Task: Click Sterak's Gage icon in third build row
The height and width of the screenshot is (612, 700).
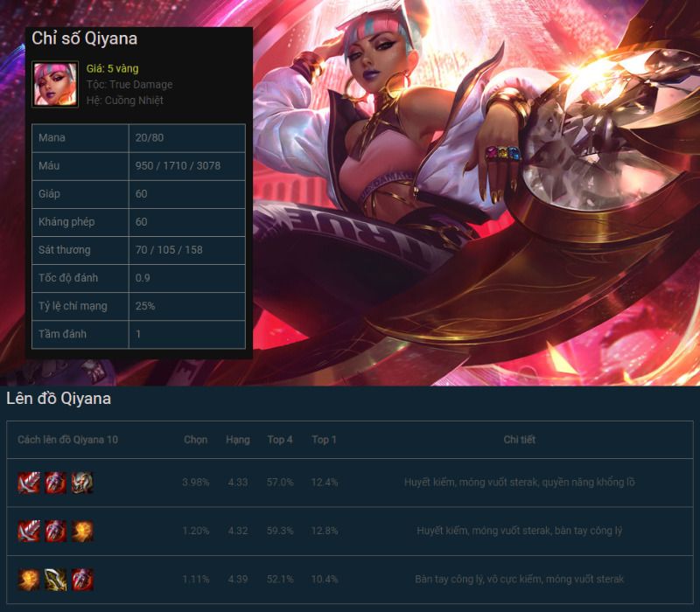Action: point(82,580)
